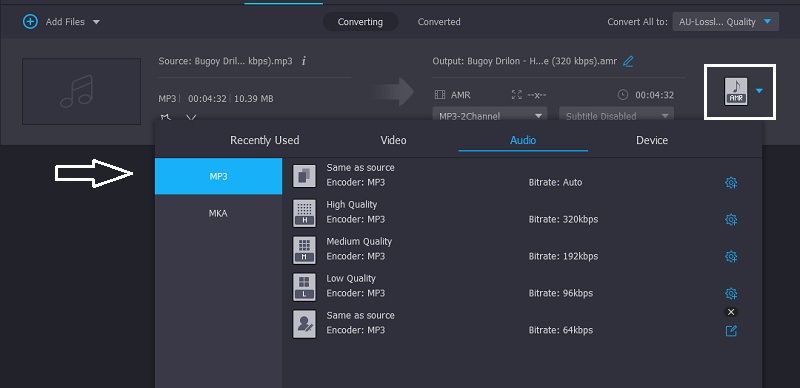The height and width of the screenshot is (388, 800).
Task: Click the source size 10.39 MB
Action: pos(254,99)
